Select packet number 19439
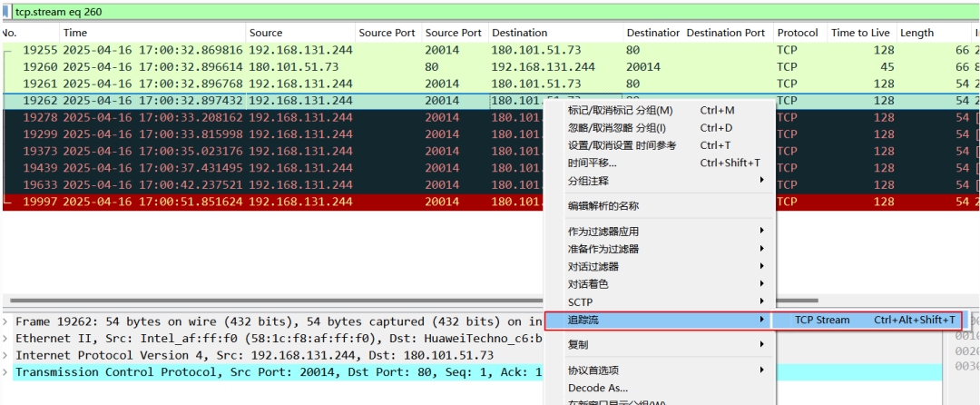Screen dimensions: 980x405 pyautogui.click(x=272, y=167)
